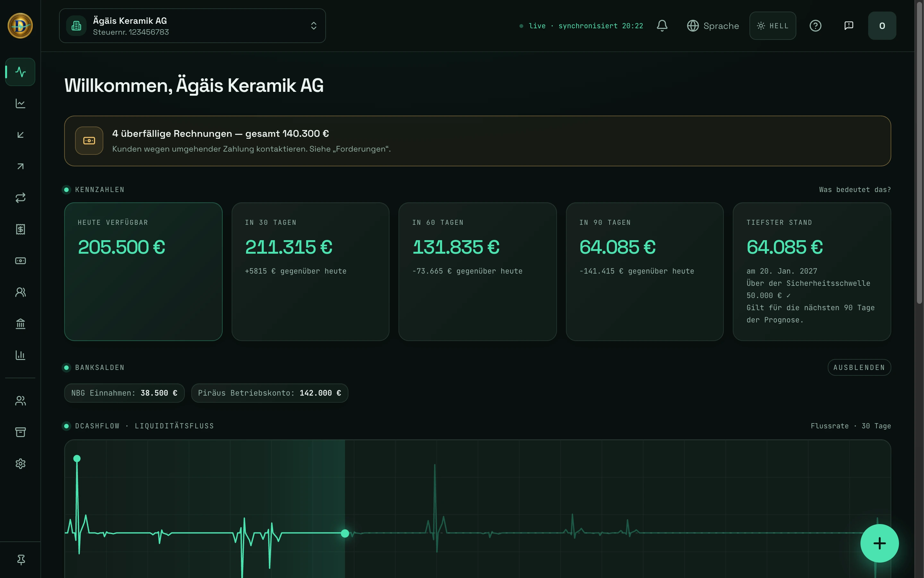The width and height of the screenshot is (924, 578).
Task: Click the DCashflow logo
Action: 20,26
